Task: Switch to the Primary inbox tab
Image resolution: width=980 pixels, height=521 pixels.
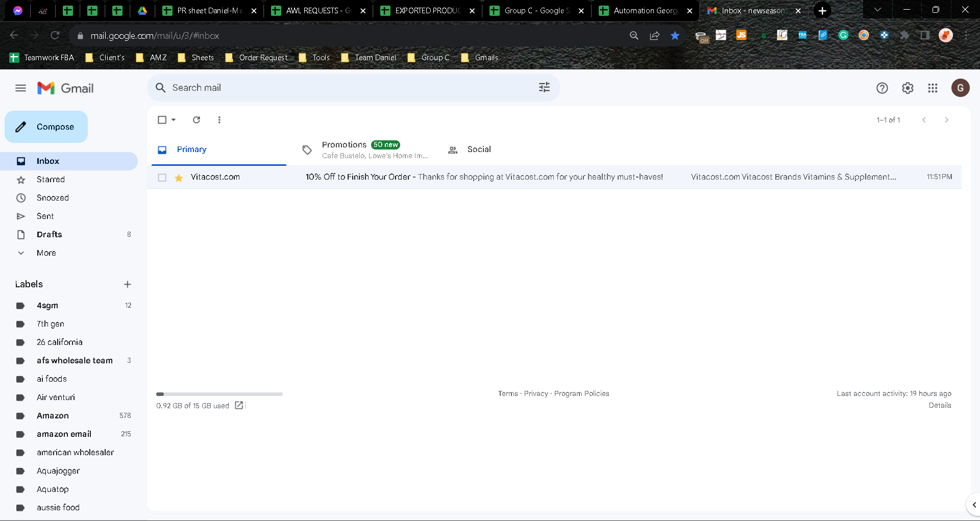Action: 219,150
